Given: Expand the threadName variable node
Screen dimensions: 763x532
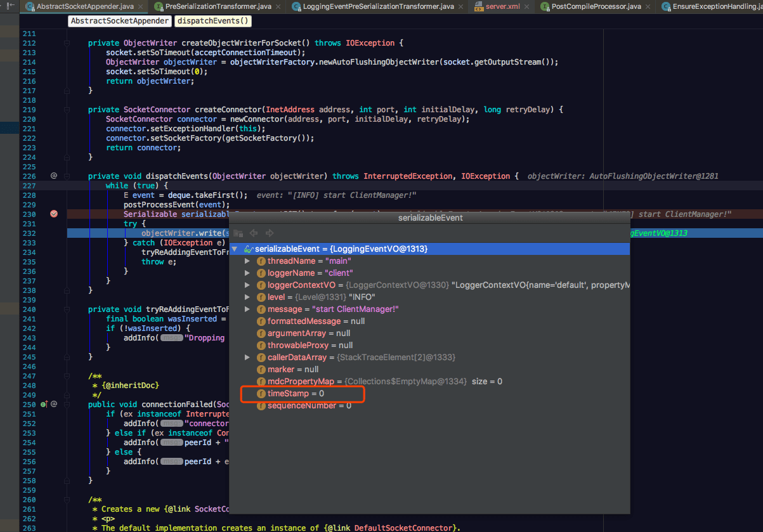Looking at the screenshot, I should tap(247, 261).
